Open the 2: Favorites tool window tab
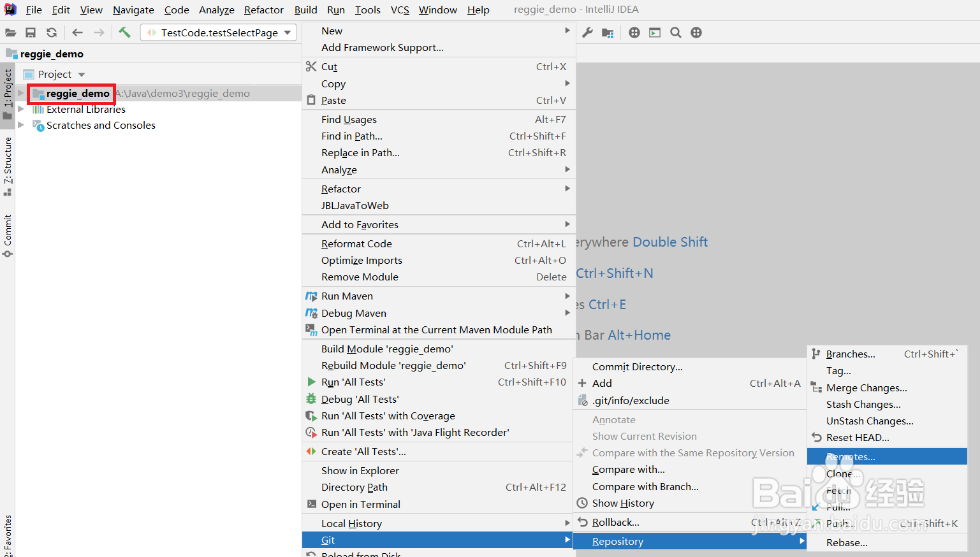Viewport: 980px width, 557px height. point(8,535)
